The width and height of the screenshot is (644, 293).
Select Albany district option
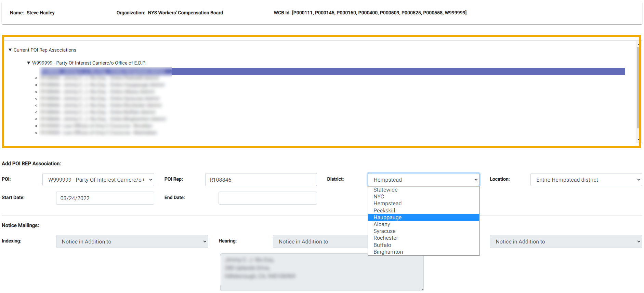(x=382, y=224)
